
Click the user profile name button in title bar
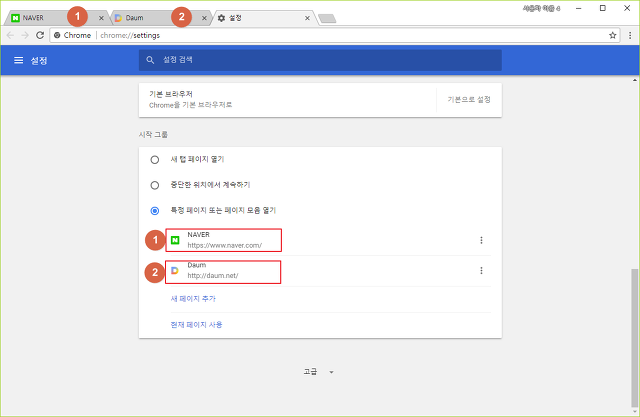(x=542, y=8)
